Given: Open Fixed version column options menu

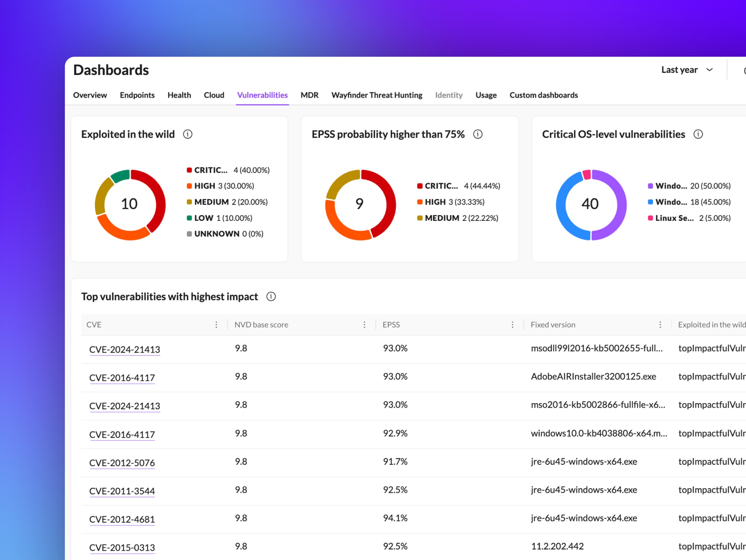Looking at the screenshot, I should tap(660, 325).
